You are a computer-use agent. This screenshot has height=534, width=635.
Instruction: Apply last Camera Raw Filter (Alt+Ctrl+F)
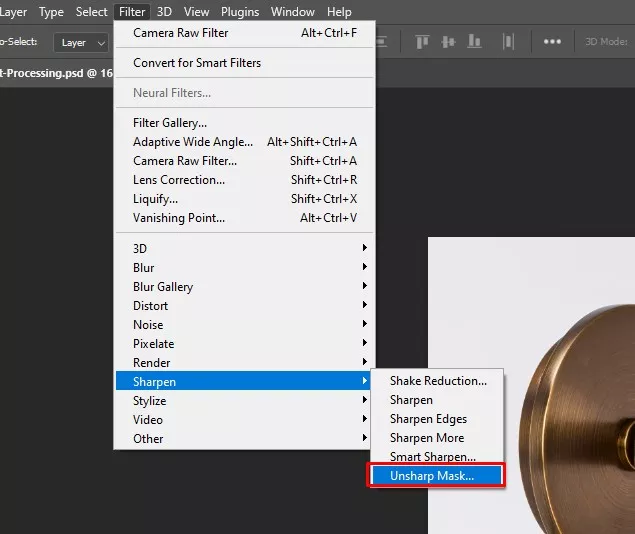245,33
